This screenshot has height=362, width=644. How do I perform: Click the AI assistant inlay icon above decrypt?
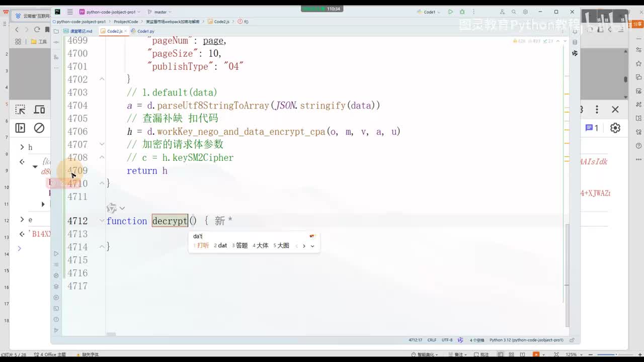pos(112,208)
